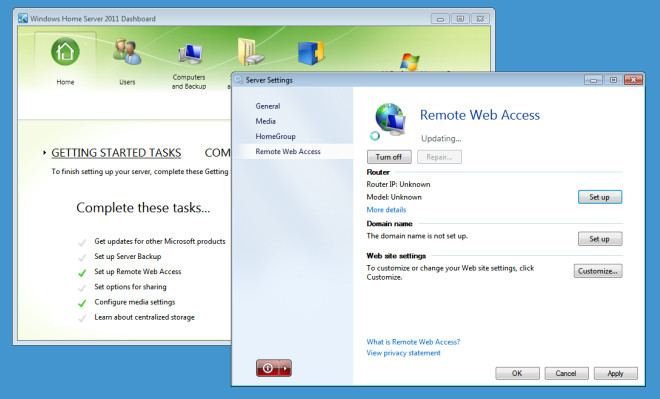Image resolution: width=660 pixels, height=399 pixels.
Task: View the privacy statement link
Action: click(x=403, y=353)
